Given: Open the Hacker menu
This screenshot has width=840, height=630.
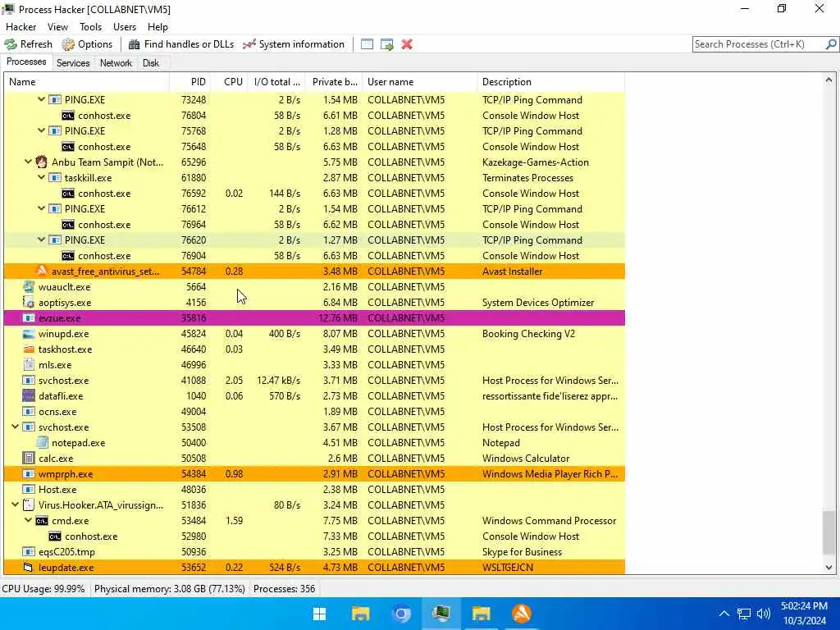Looking at the screenshot, I should click(x=21, y=27).
